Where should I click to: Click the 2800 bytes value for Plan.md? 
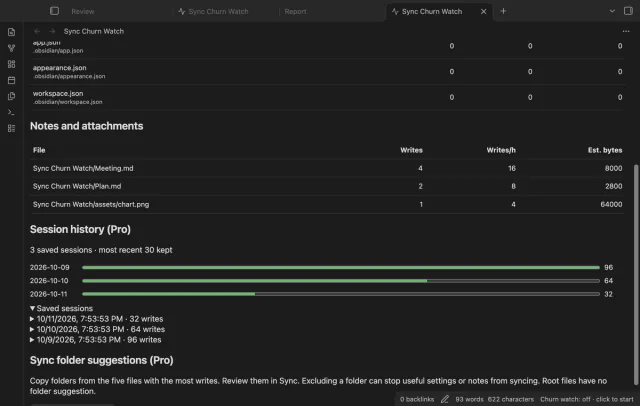click(613, 186)
